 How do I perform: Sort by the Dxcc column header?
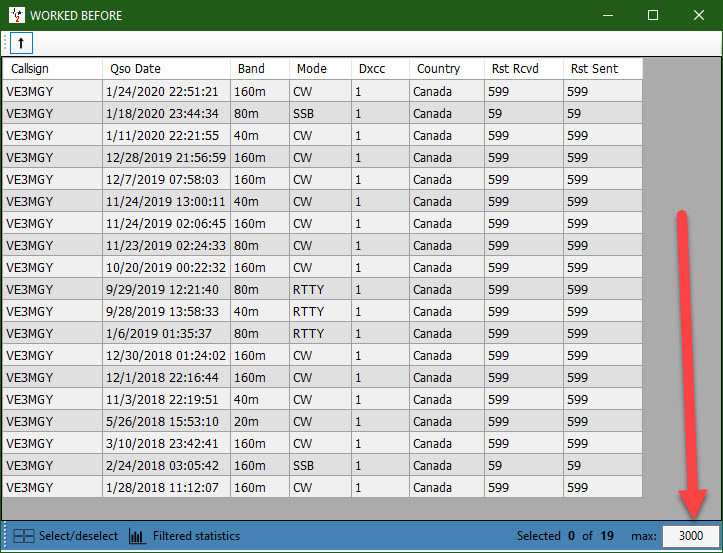[x=380, y=69]
